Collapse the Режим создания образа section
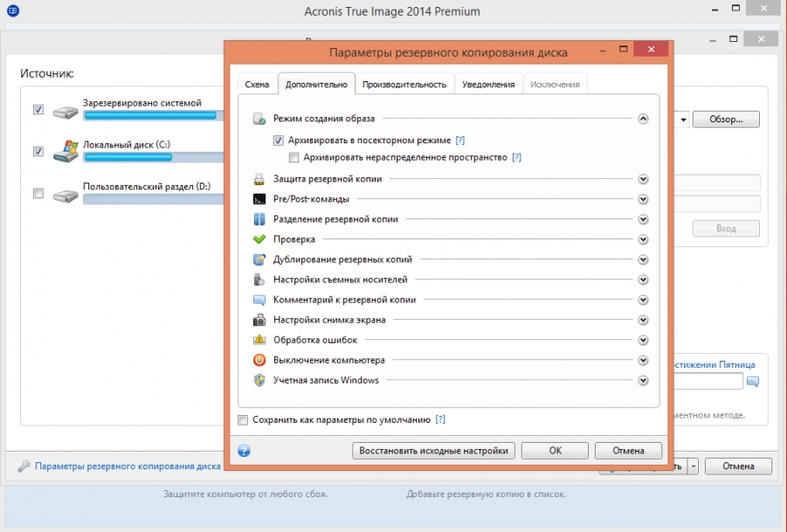Image resolution: width=787 pixels, height=532 pixels. [x=643, y=119]
